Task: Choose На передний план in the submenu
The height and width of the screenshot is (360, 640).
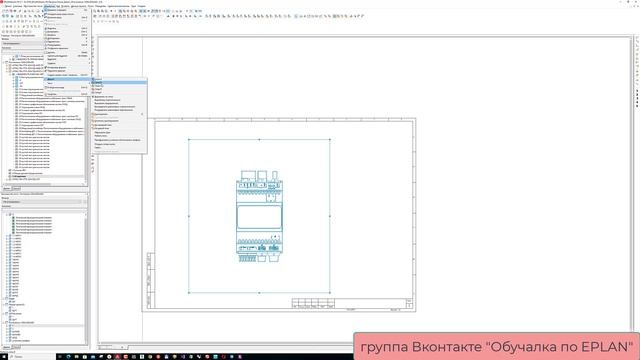Action: [x=119, y=125]
